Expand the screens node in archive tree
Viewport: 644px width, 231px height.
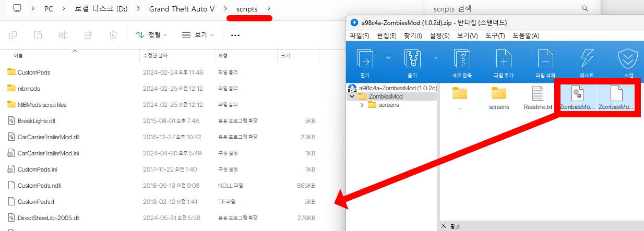coord(362,105)
